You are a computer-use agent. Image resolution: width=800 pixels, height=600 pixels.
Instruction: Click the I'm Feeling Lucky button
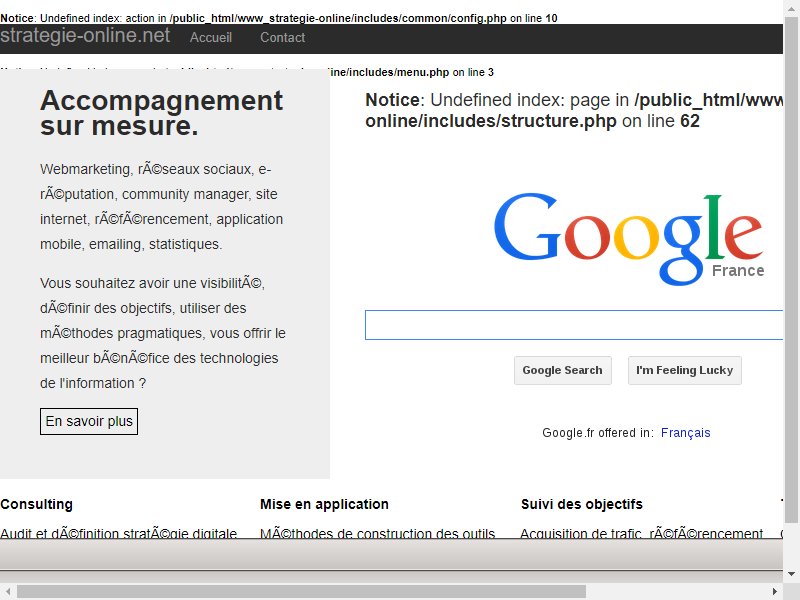[x=685, y=370]
